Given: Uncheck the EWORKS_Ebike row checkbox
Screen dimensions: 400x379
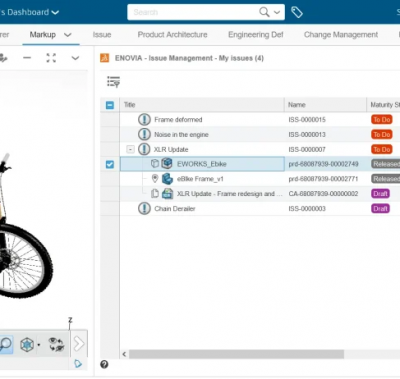Looking at the screenshot, I should coord(110,164).
